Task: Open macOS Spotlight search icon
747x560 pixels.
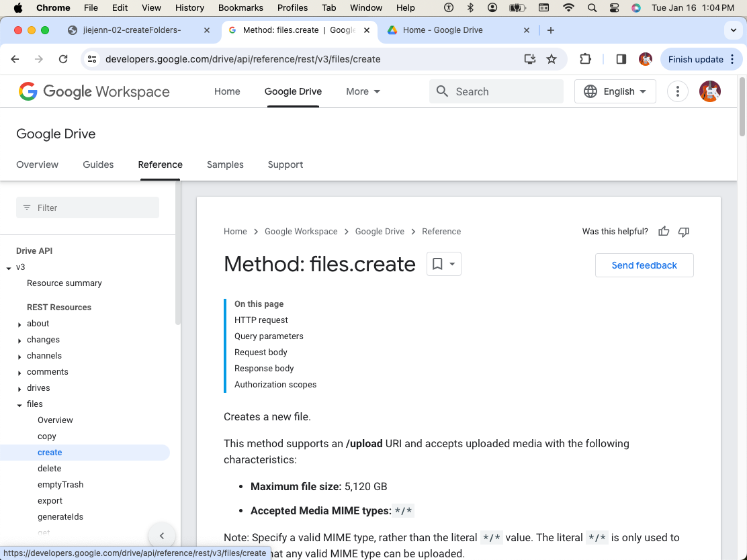Action: click(592, 7)
